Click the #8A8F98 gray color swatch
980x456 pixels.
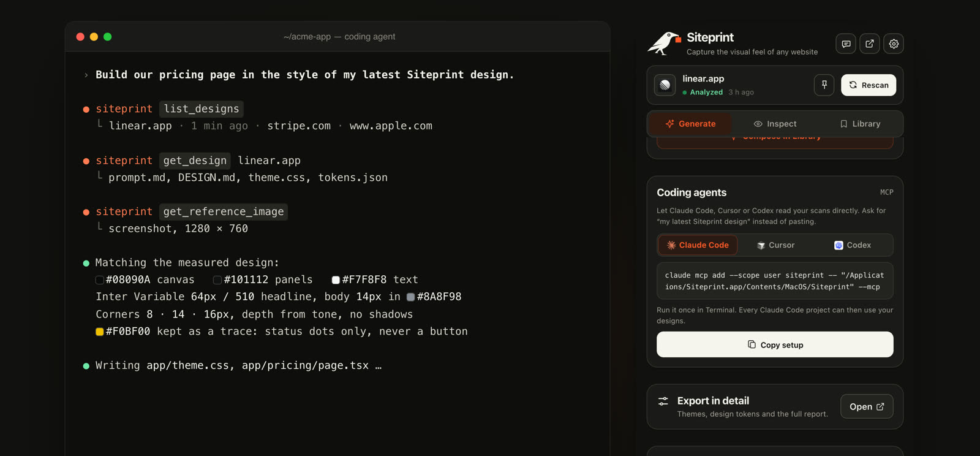click(410, 297)
